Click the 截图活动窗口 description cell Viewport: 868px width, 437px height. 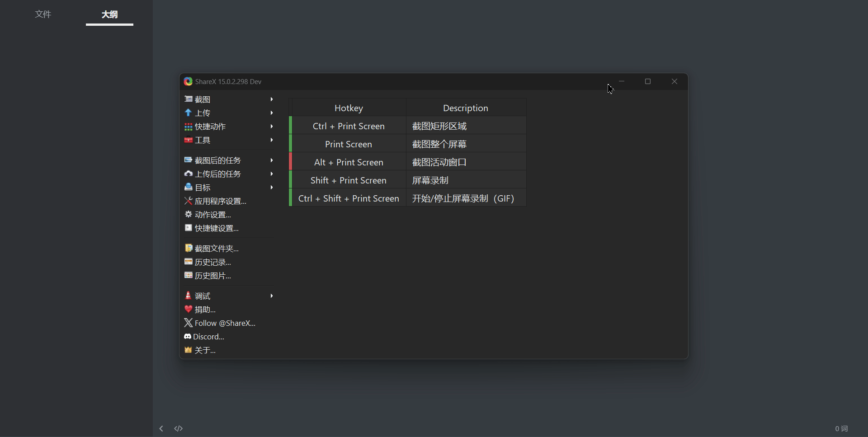click(x=466, y=162)
